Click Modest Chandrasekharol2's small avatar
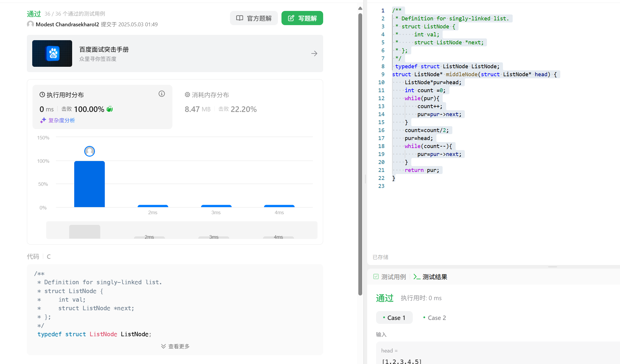Screen dimensions: 620x364 coord(30,24)
